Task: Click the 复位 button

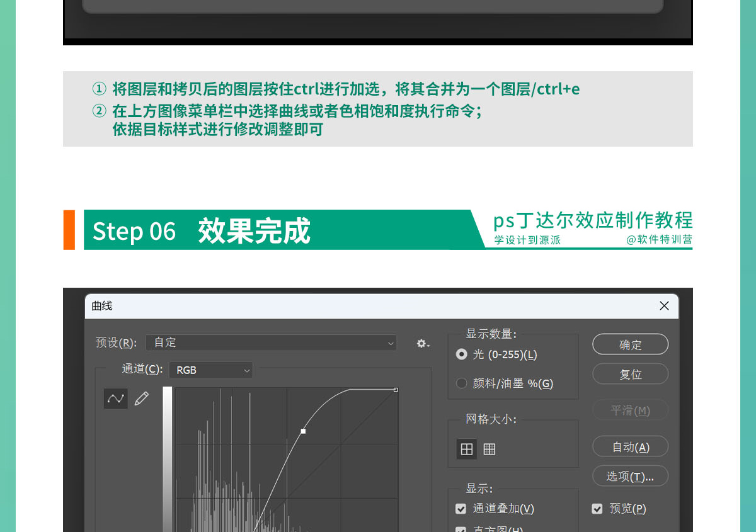Action: 630,374
